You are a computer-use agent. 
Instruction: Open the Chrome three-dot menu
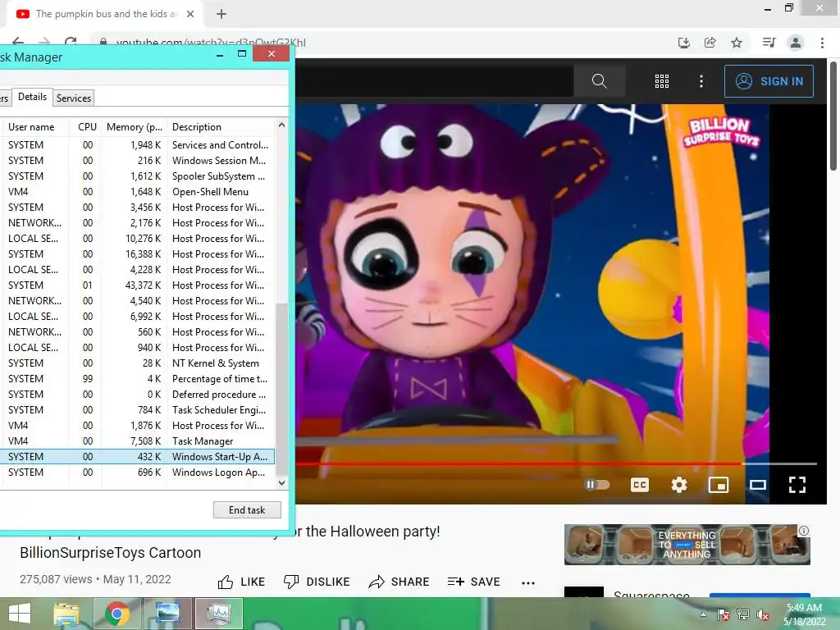click(822, 43)
